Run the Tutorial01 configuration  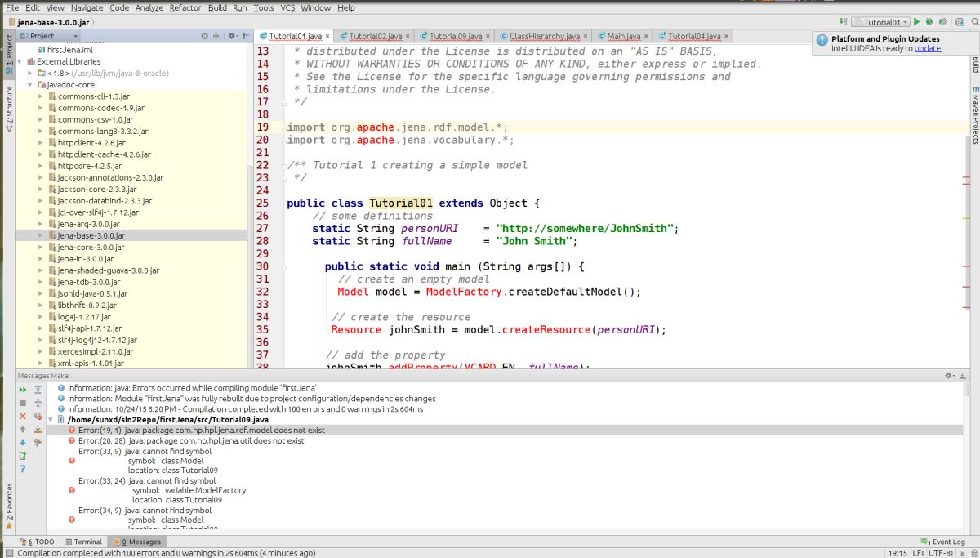click(x=916, y=22)
